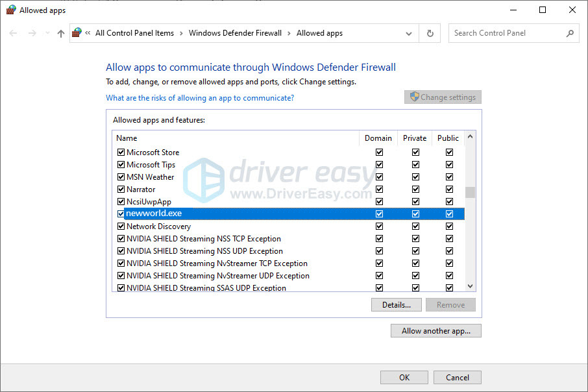Click the Remove button
Image resolution: width=588 pixels, height=392 pixels.
point(451,305)
